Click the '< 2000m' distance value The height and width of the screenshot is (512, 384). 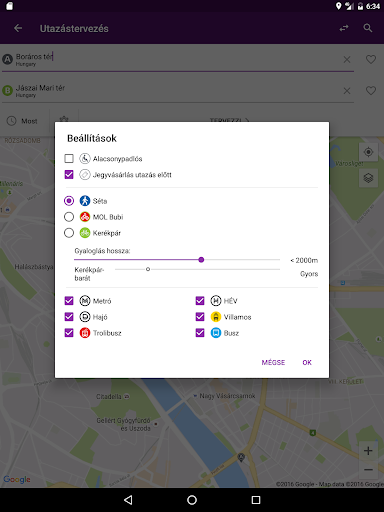click(x=304, y=260)
